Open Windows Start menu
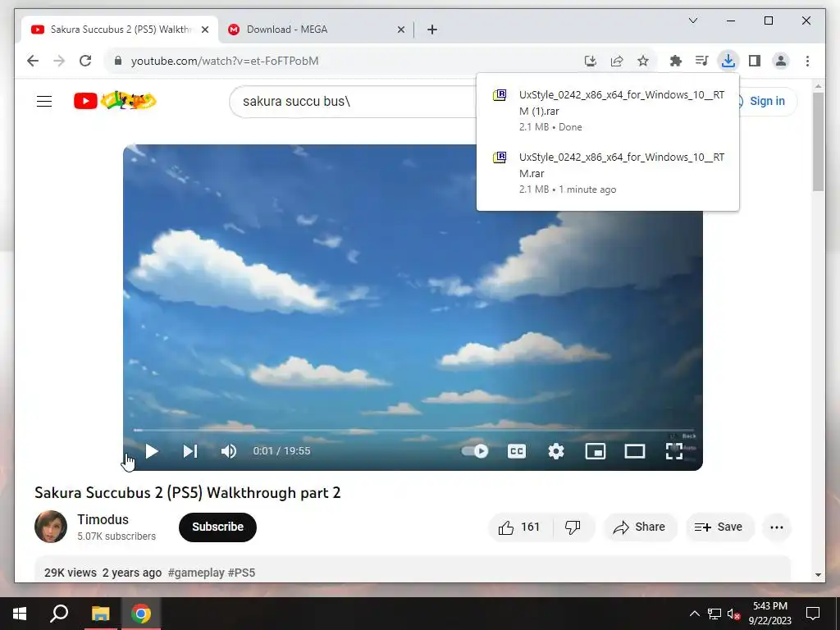 click(20, 614)
